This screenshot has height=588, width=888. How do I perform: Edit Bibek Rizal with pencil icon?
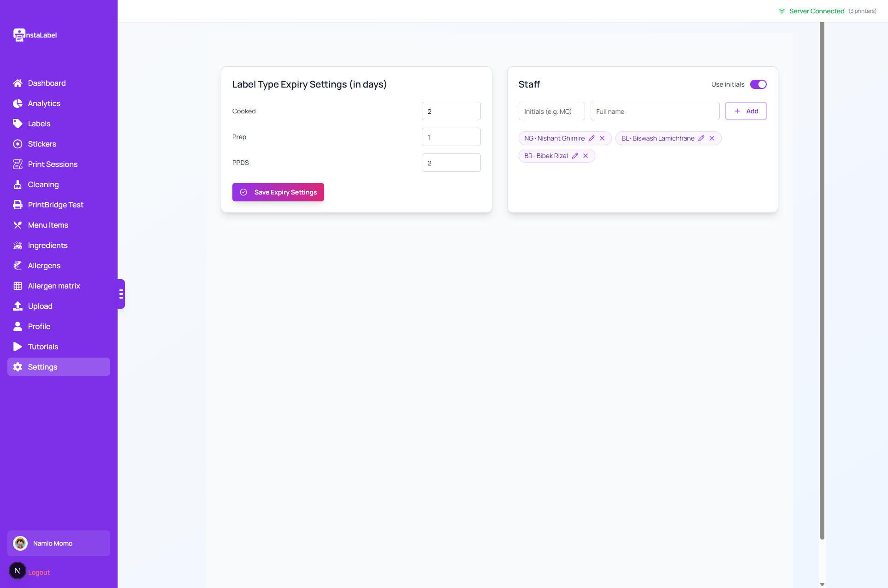pos(575,156)
